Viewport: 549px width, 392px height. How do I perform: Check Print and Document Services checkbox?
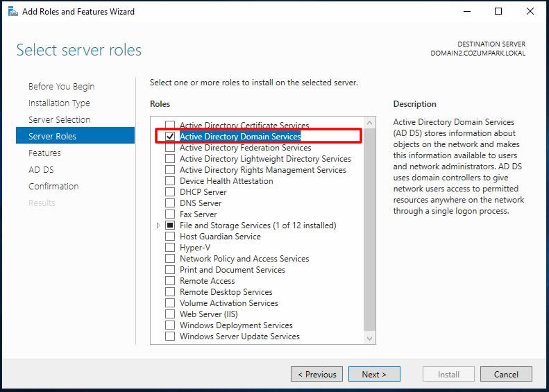(x=170, y=269)
